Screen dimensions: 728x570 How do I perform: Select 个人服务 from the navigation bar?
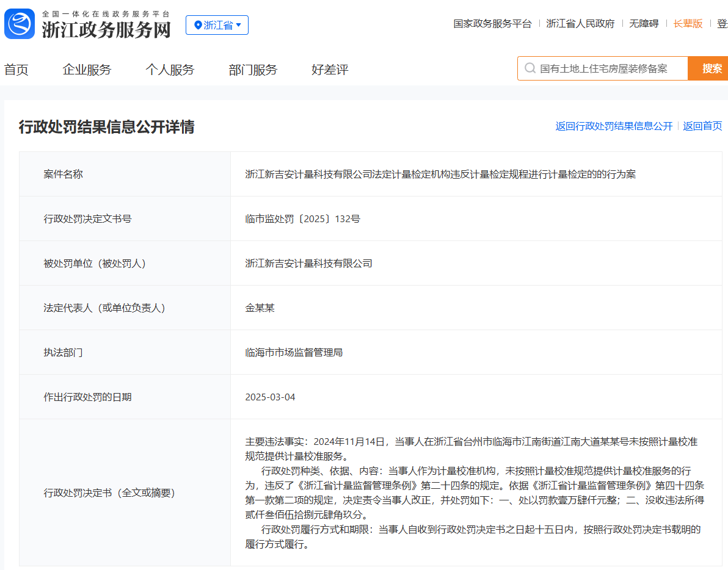(x=170, y=70)
